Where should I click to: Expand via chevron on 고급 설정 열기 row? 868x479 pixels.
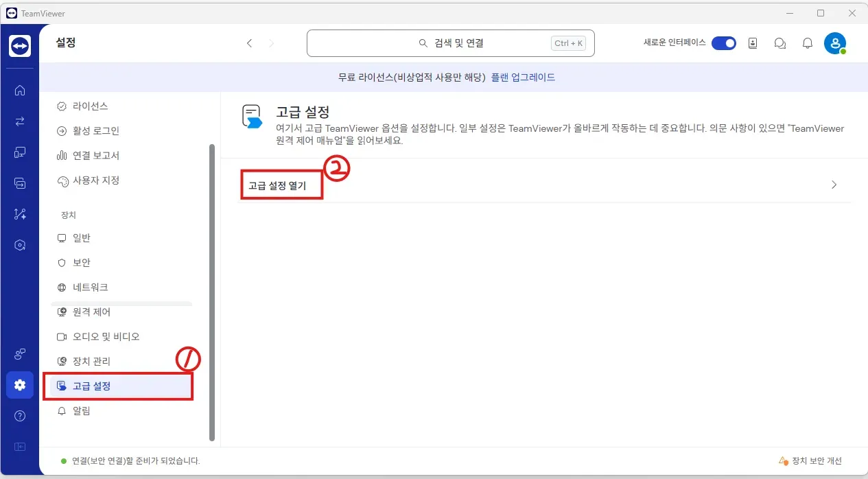click(834, 185)
